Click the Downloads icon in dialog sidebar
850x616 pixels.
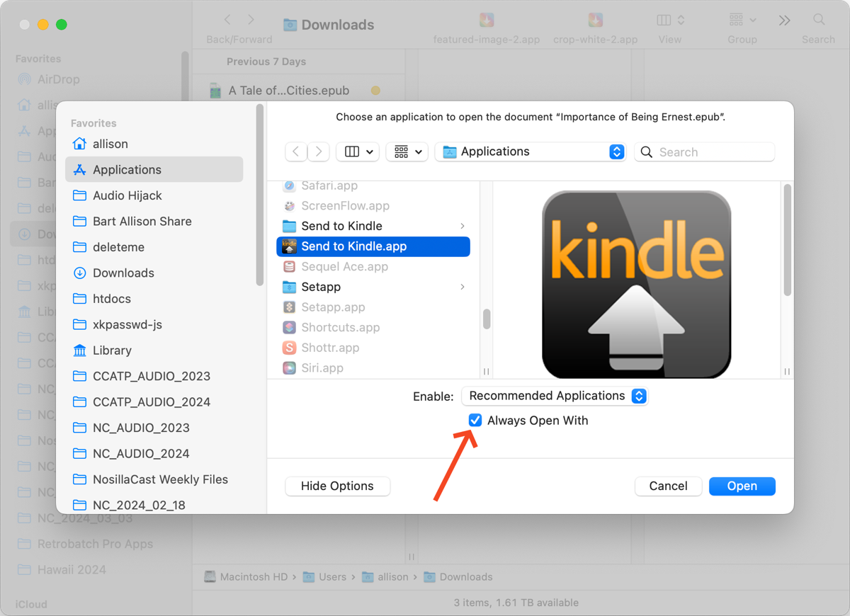[80, 273]
